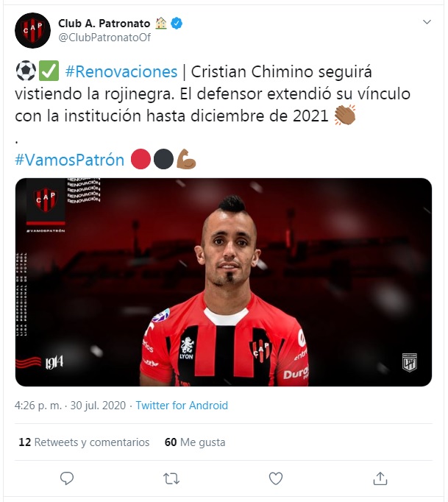This screenshot has width=448, height=502.
Task: View the 12 Retweets y comentarios list
Action: click(x=84, y=442)
